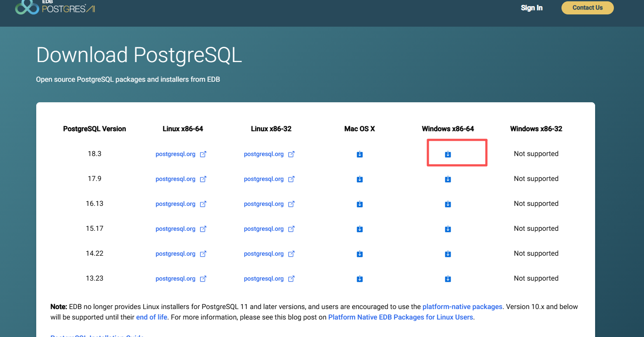Open the platform-native packages link
The height and width of the screenshot is (337, 644).
(462, 307)
